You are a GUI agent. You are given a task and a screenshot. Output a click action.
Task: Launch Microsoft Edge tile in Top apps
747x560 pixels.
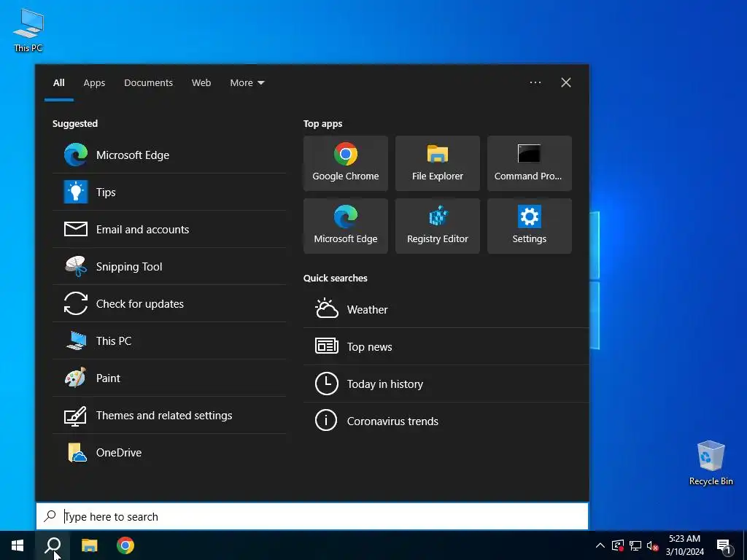[x=345, y=226]
